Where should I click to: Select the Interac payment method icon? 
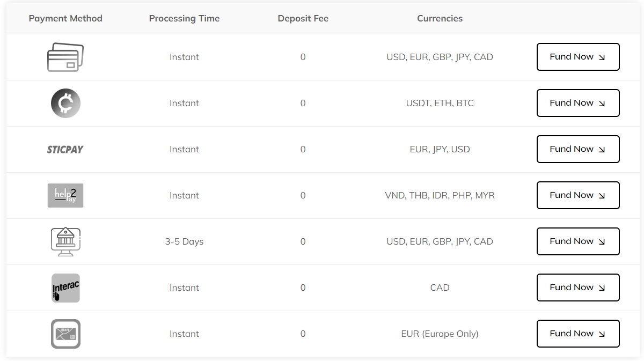(65, 288)
